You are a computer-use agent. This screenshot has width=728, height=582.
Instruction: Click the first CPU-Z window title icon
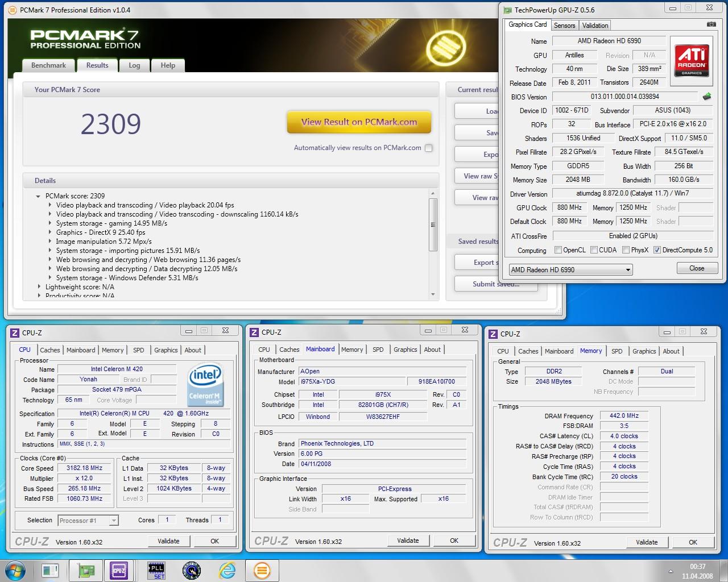pyautogui.click(x=15, y=332)
